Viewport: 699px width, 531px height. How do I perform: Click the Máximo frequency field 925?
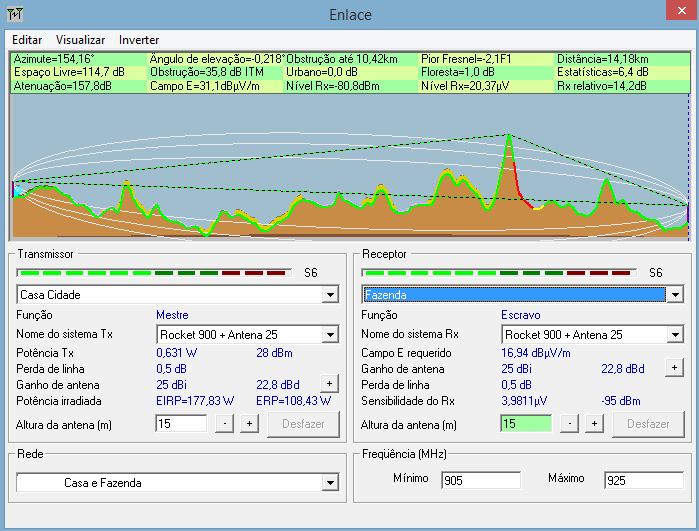pyautogui.click(x=644, y=481)
